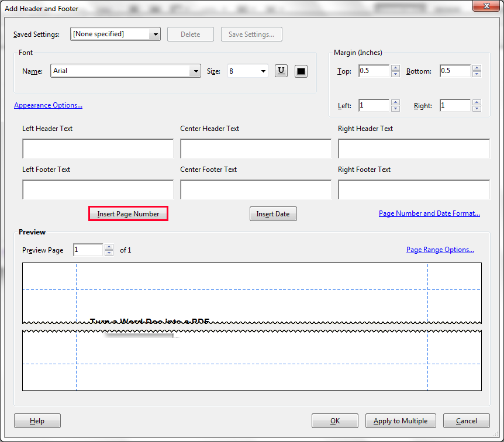Confirm settings with the OK button
This screenshot has width=504, height=442.
click(x=334, y=420)
